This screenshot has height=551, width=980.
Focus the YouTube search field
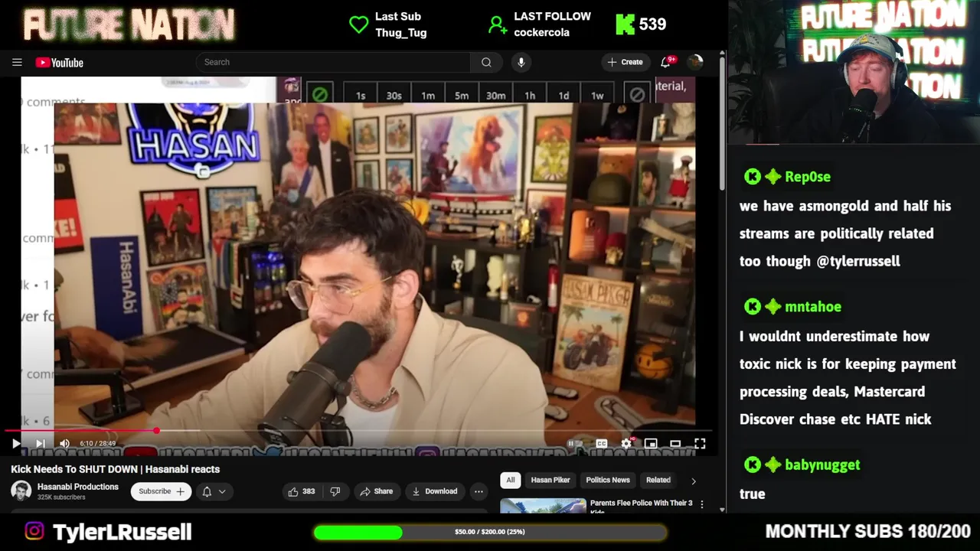pyautogui.click(x=333, y=62)
